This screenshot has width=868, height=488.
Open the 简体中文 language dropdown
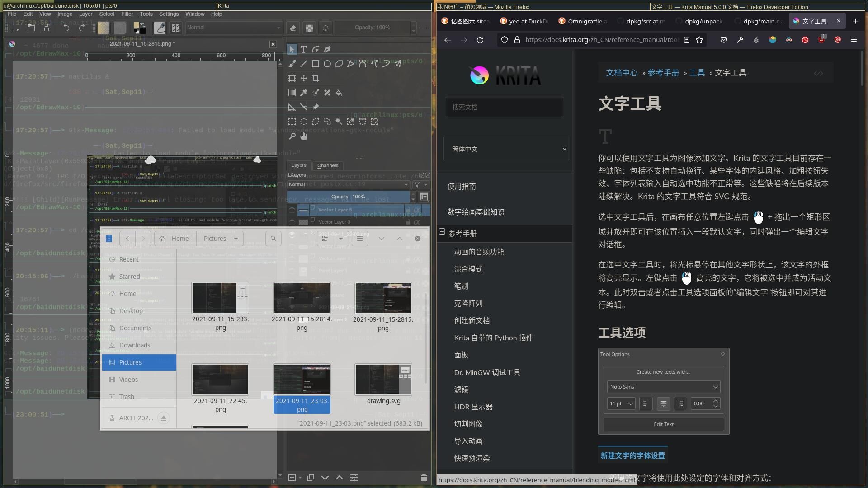point(506,149)
